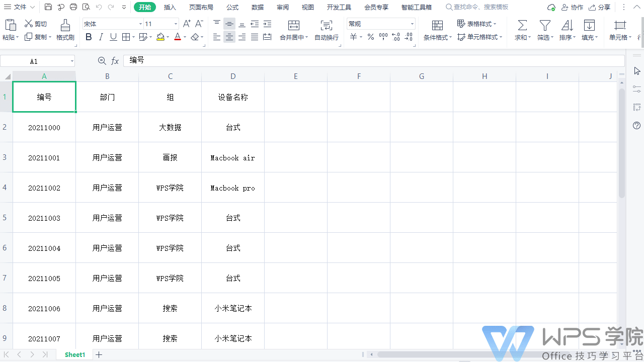Click the Cut (剪切) scissors button
Viewport: 644px width, 362px height.
pyautogui.click(x=36, y=24)
